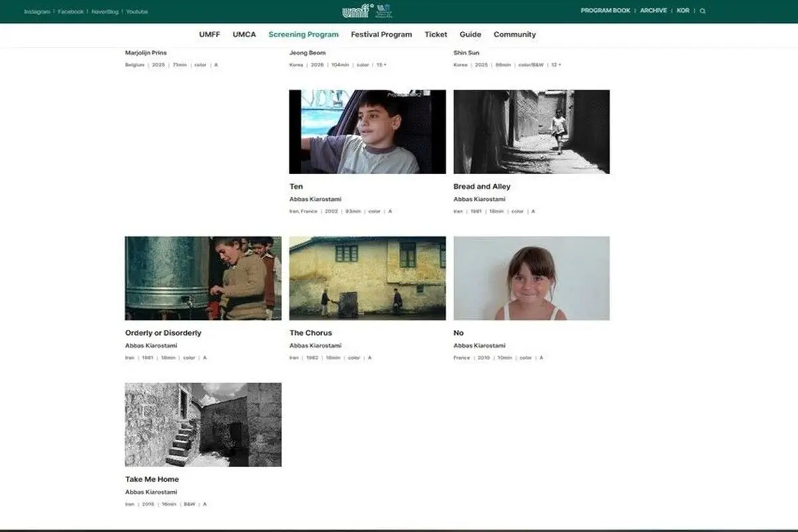Click the 93min runtime under Ten
The width and height of the screenshot is (798, 532).
point(353,211)
